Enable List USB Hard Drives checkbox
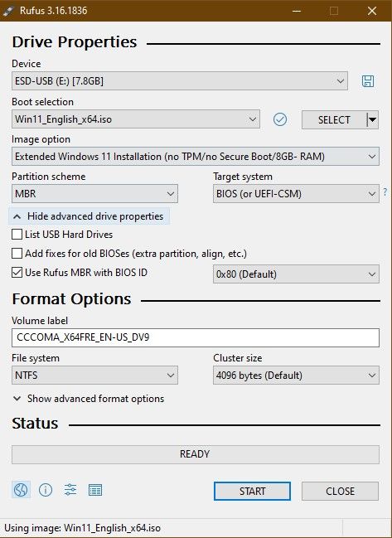 pyautogui.click(x=17, y=235)
